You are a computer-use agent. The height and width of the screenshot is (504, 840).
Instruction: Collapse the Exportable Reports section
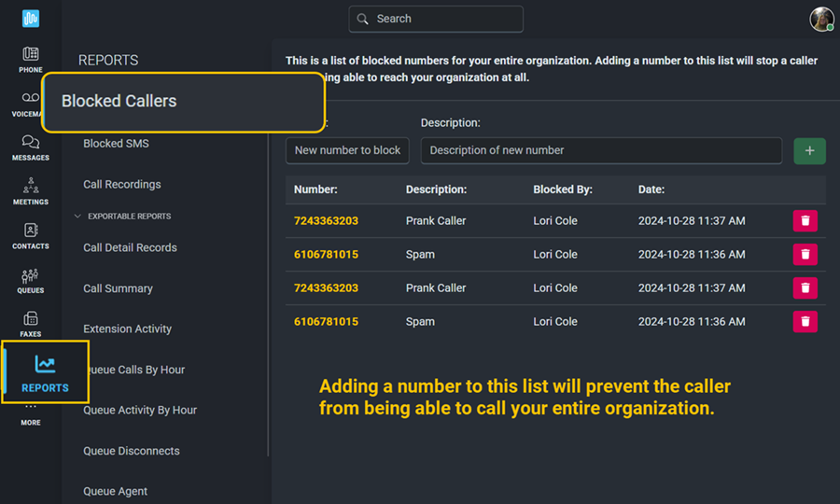click(78, 217)
